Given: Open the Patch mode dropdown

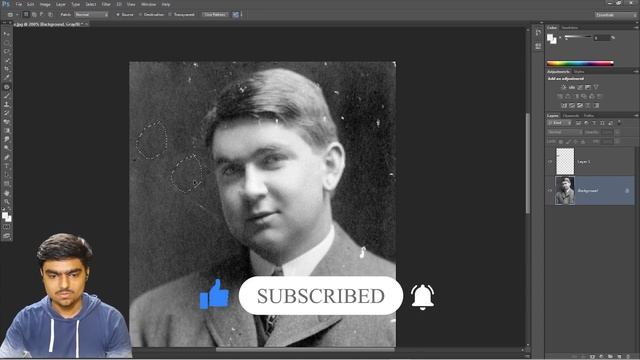Looking at the screenshot, I should [91, 15].
